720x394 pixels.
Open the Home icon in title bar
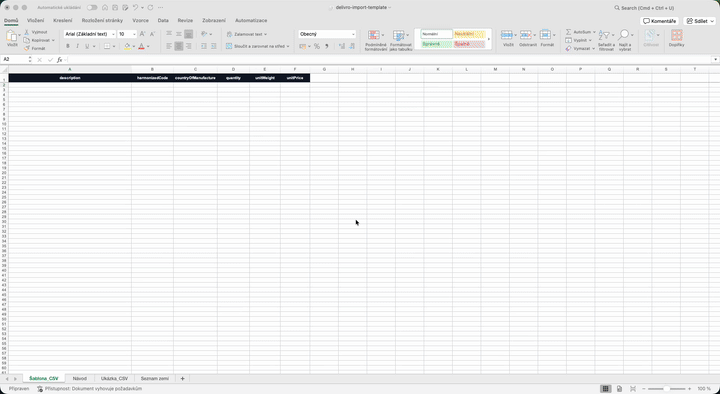click(x=105, y=8)
